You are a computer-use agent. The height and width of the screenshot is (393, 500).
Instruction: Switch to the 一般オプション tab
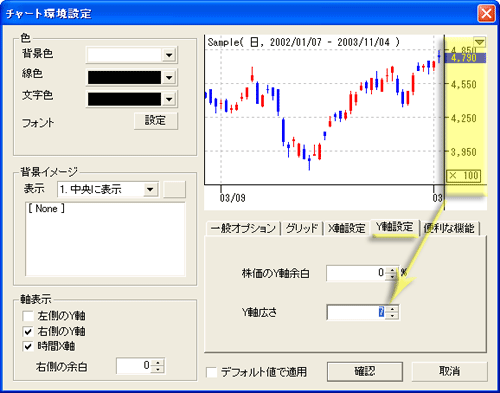click(x=243, y=228)
